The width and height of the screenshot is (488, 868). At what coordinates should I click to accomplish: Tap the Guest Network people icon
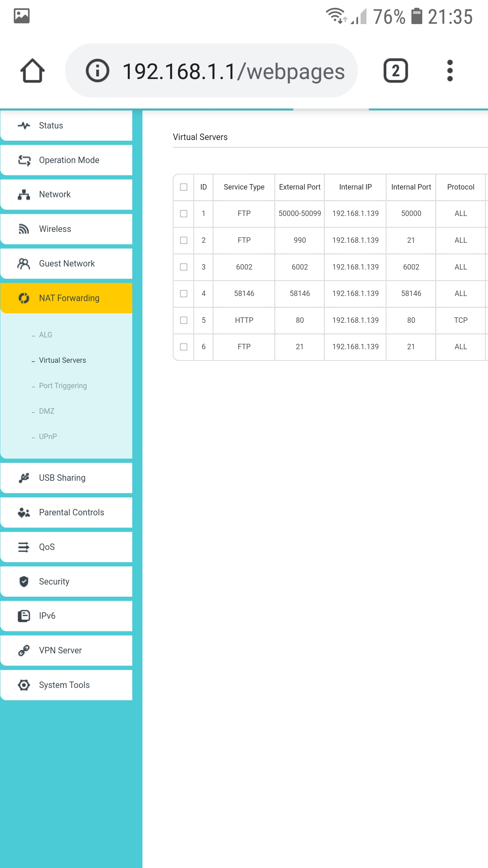coord(24,263)
